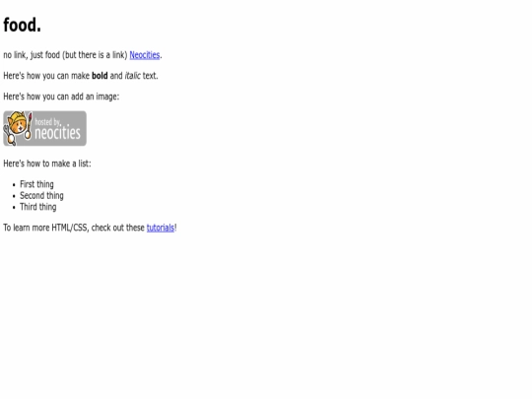
Task: Select the 'neocities' wordmark in the badge
Action: coord(58,132)
